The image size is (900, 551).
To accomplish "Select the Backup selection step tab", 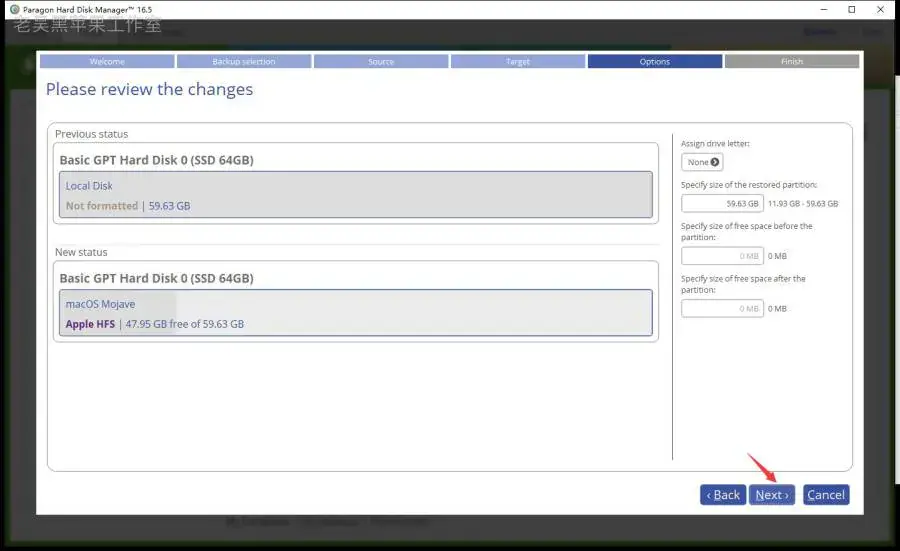I will click(244, 61).
